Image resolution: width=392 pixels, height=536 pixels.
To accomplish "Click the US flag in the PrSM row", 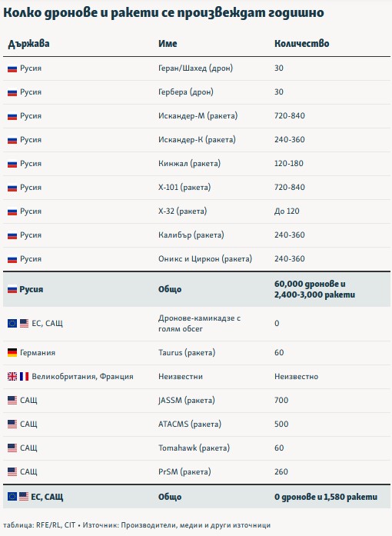I will click(x=12, y=471).
